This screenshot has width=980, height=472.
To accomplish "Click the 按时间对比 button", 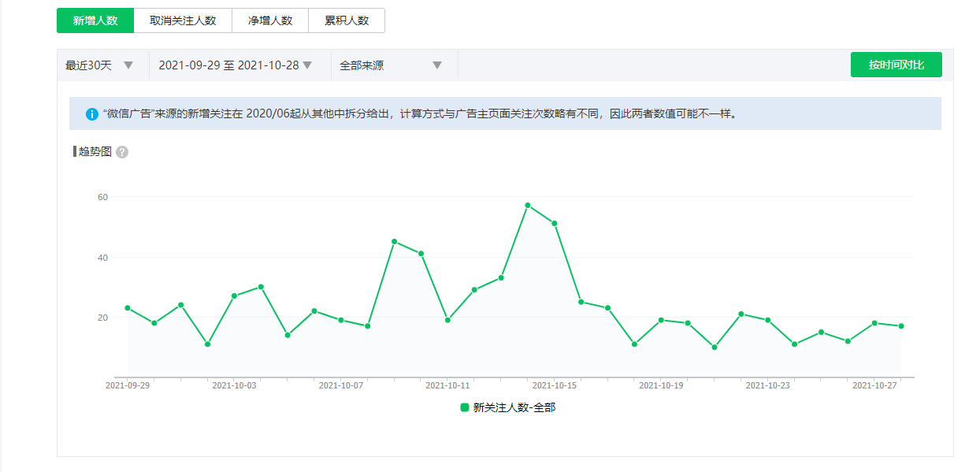I will [x=896, y=65].
